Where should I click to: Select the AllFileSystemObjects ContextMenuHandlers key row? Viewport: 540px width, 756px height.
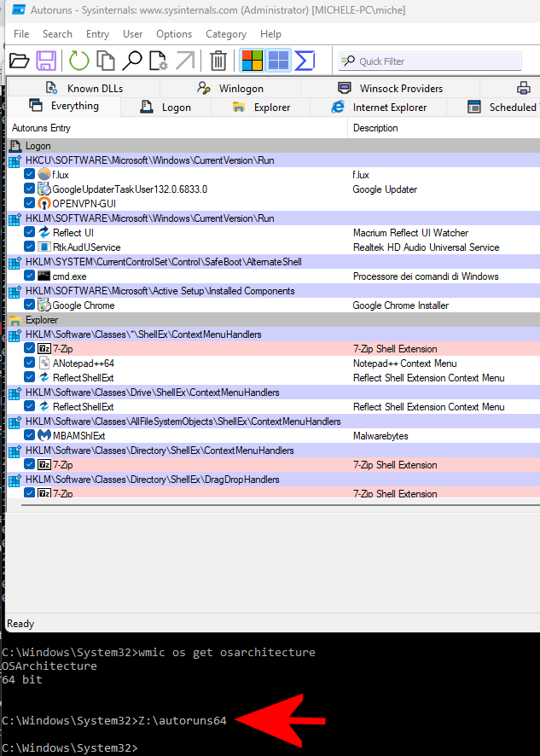[x=274, y=421]
